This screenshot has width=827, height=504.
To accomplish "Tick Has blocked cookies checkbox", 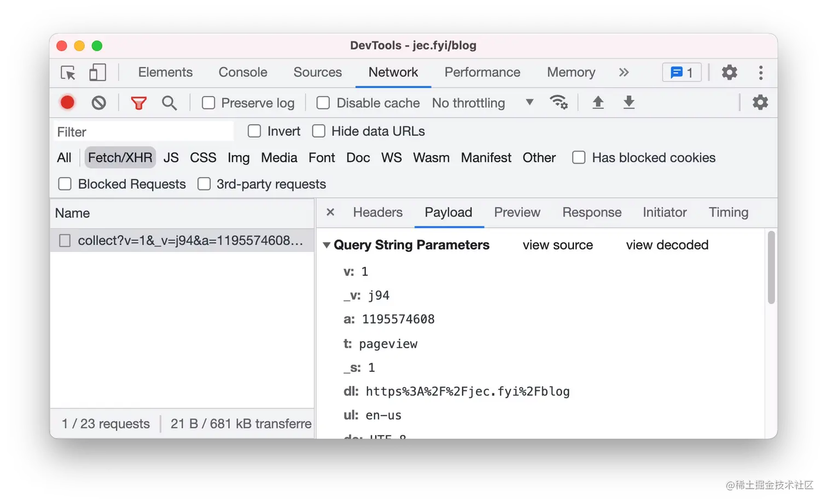I will point(579,157).
